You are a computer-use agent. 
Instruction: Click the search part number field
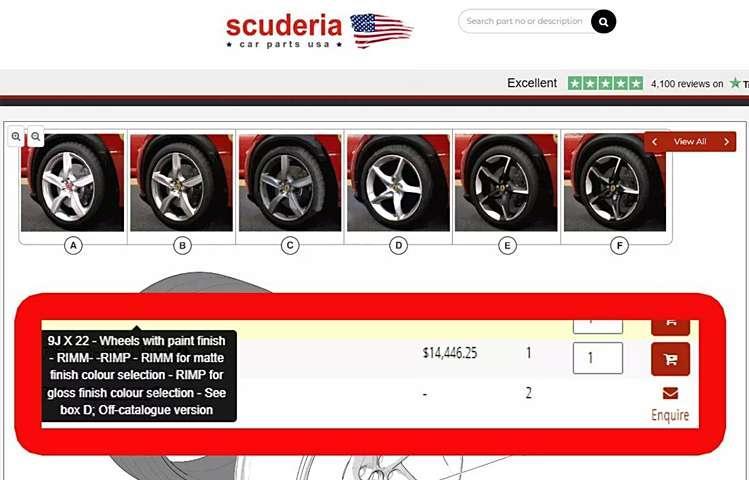[524, 21]
